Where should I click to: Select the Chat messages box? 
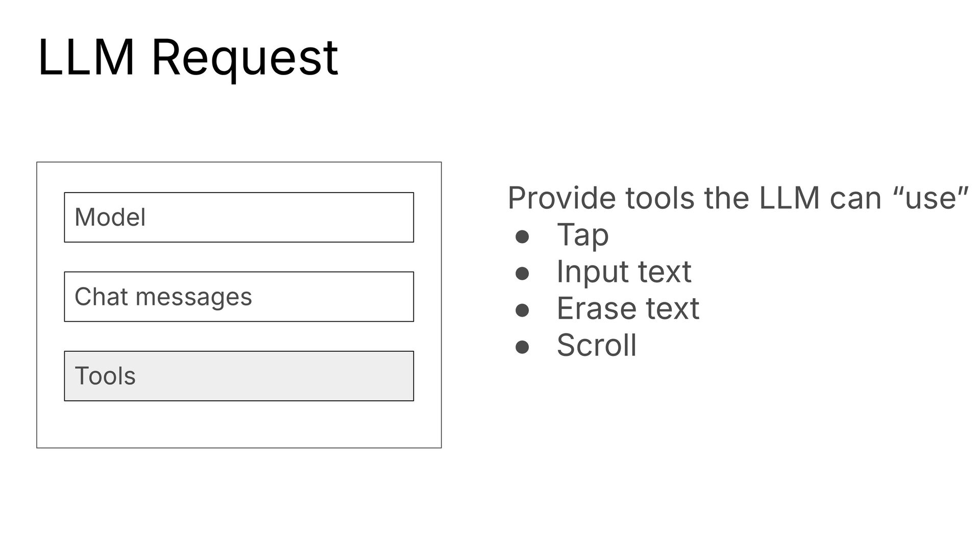coord(239,297)
